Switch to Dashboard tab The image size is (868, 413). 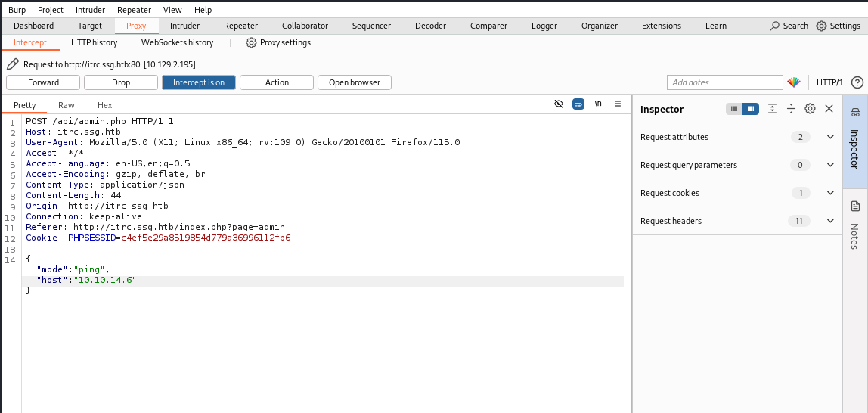coord(34,26)
